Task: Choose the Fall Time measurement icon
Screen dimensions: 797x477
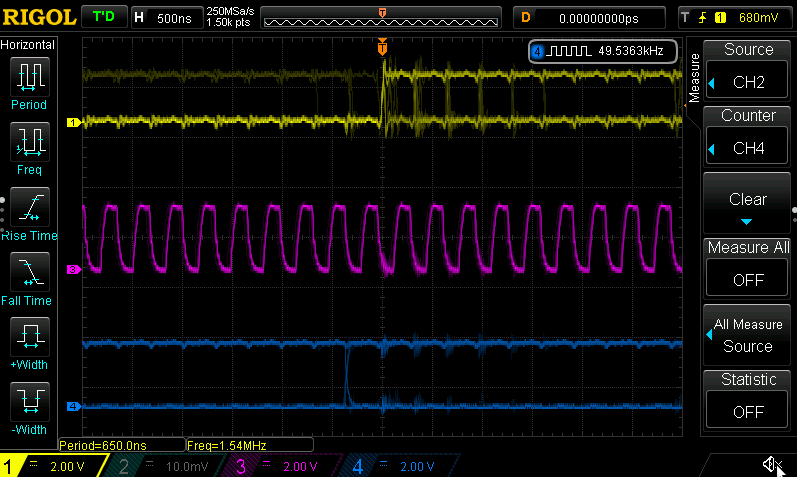Action: (x=29, y=271)
